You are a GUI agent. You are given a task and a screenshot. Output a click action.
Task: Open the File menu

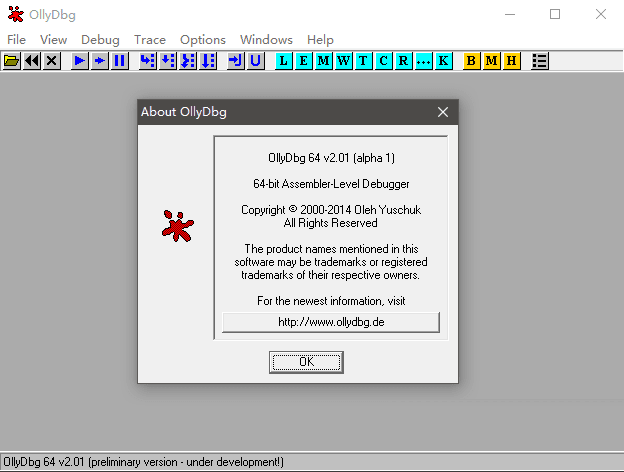pos(16,40)
